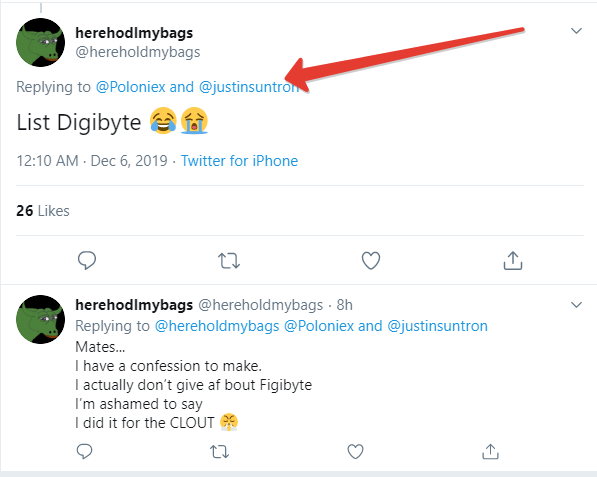Click herehodlmybags display name in top tweet

(134, 33)
